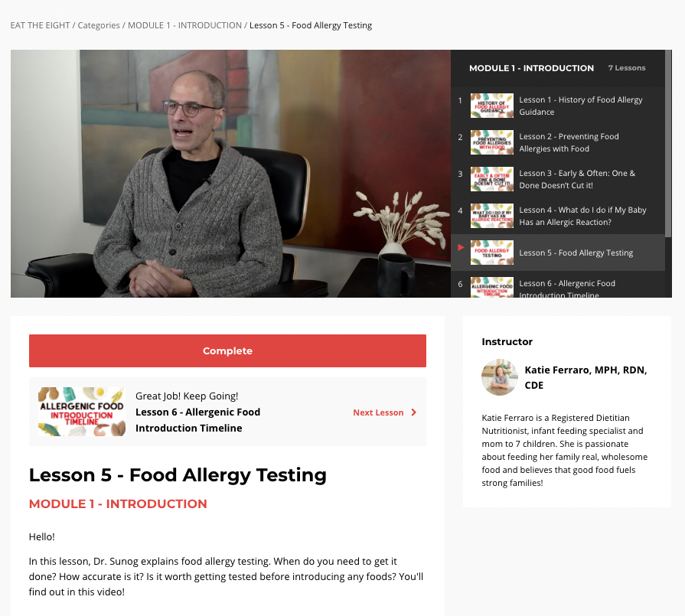685x616 pixels.
Task: Open MODULE 1 - INTRODUCTION breadcrumb
Action: pyautogui.click(x=184, y=25)
